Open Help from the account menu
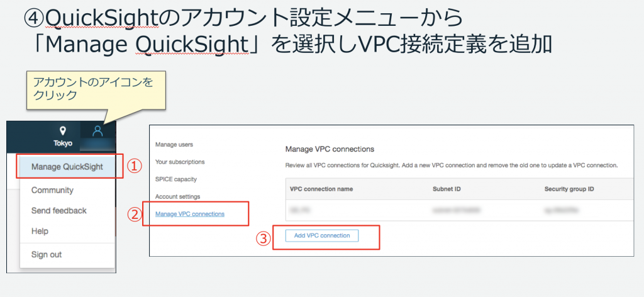This screenshot has width=644, height=297. 40,232
